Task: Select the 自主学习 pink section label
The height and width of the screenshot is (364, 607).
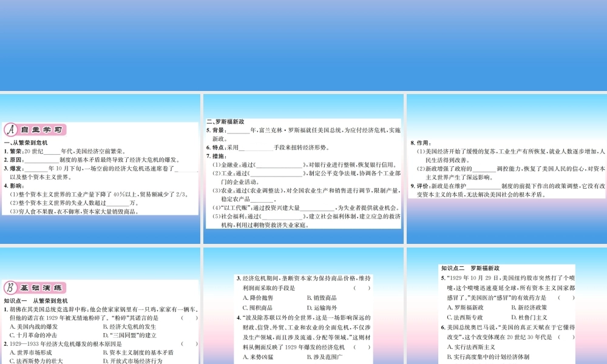Action: 41,130
